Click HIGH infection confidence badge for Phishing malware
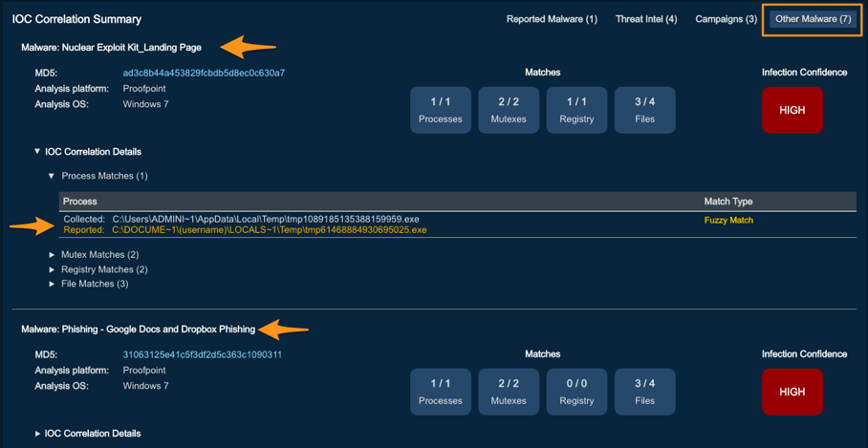The width and height of the screenshot is (868, 448). 792,392
